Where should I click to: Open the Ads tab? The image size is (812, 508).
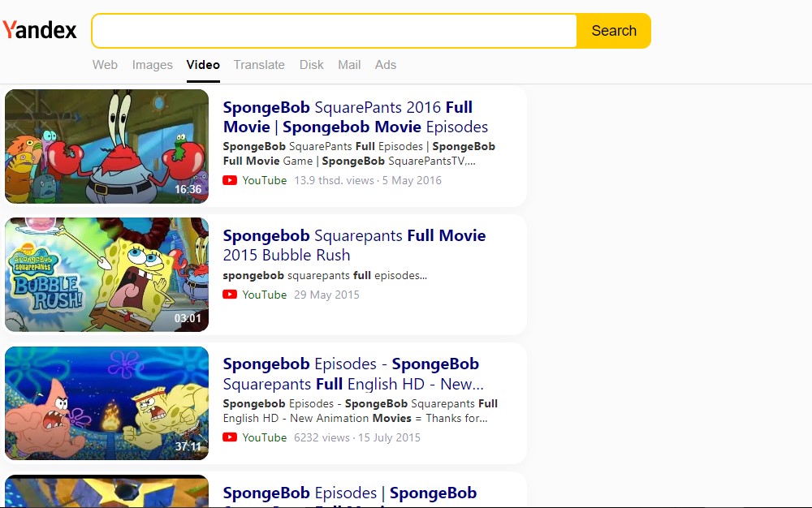click(386, 65)
